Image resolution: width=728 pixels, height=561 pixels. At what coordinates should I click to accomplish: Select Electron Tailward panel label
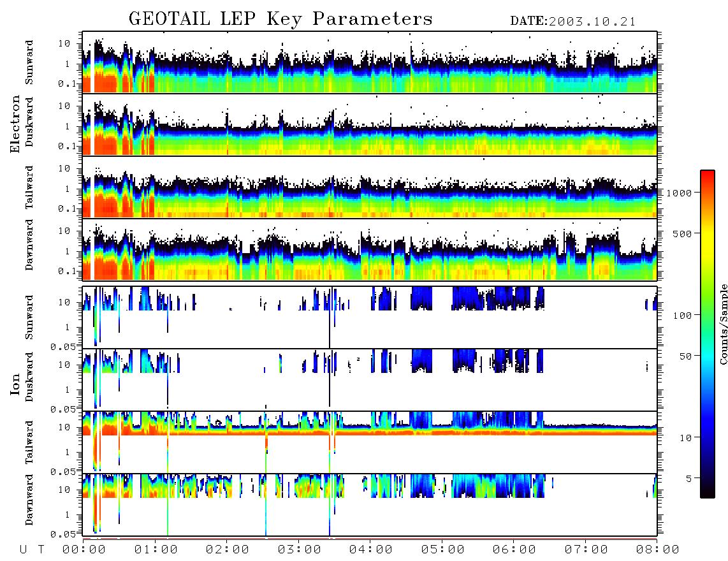coord(29,187)
